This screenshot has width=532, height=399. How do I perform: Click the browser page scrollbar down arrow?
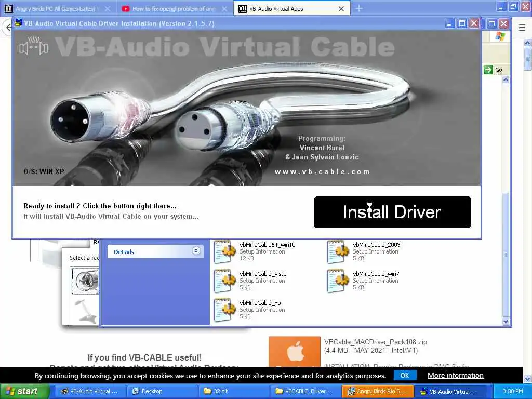pyautogui.click(x=527, y=379)
